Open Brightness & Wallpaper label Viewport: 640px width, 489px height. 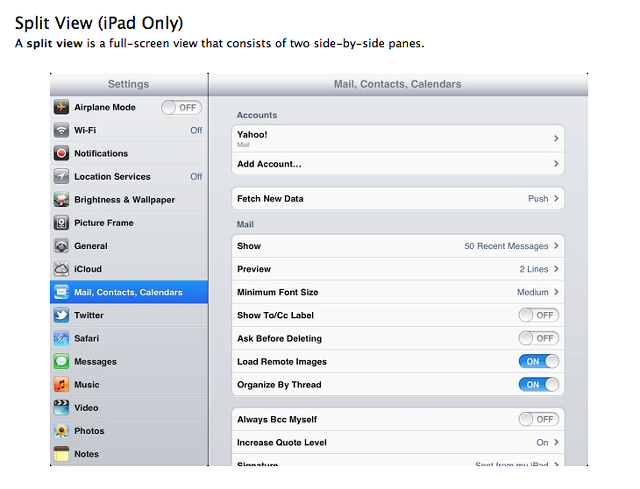124,200
